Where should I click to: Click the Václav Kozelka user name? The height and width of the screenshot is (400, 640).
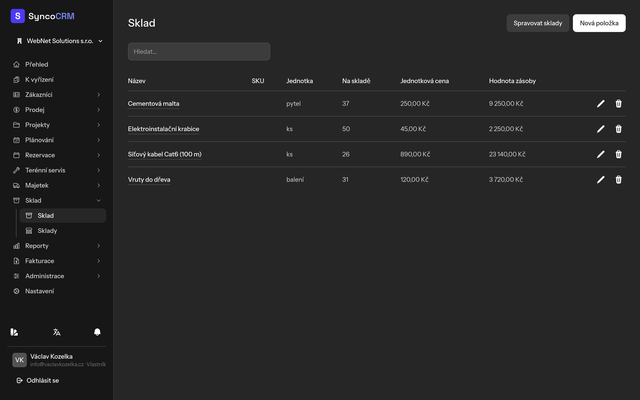(51, 356)
